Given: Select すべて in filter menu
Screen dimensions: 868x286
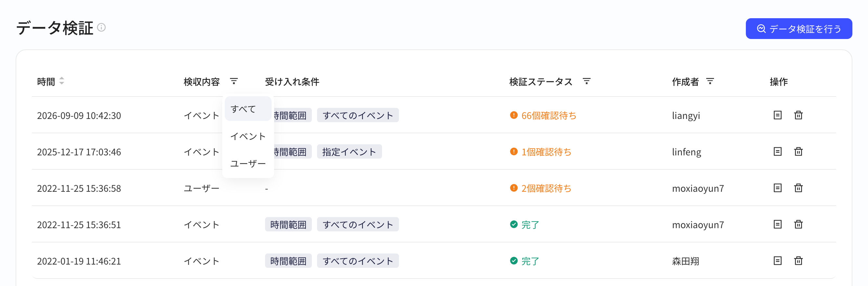Looking at the screenshot, I should tap(248, 109).
